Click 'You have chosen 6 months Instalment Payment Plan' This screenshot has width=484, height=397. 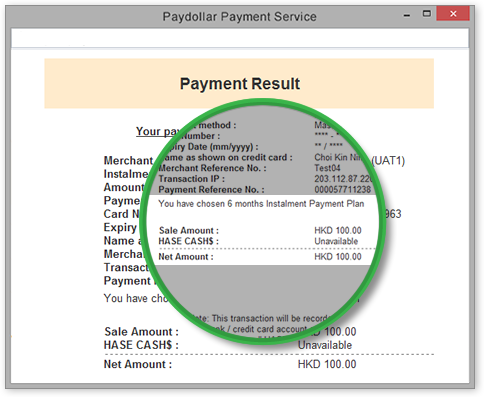pyautogui.click(x=261, y=204)
